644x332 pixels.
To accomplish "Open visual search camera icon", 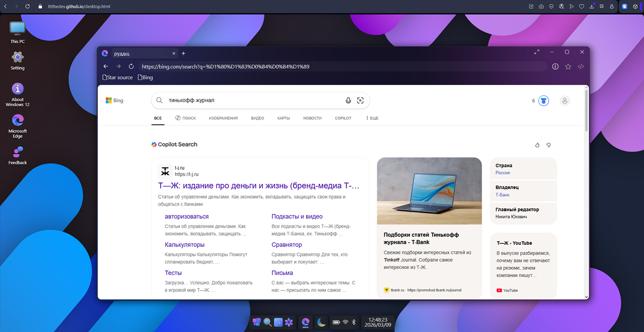I will pos(360,100).
